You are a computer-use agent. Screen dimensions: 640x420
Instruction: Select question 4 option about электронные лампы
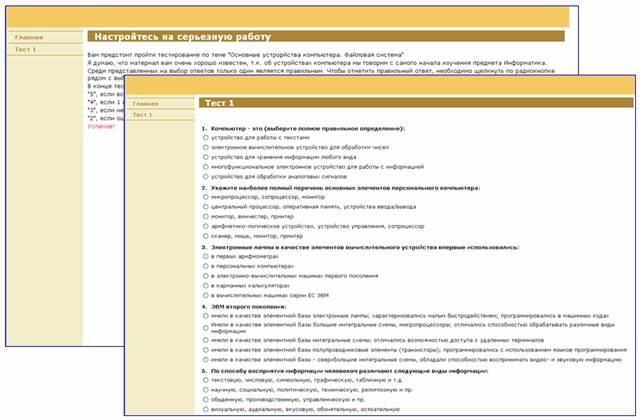tap(206, 316)
